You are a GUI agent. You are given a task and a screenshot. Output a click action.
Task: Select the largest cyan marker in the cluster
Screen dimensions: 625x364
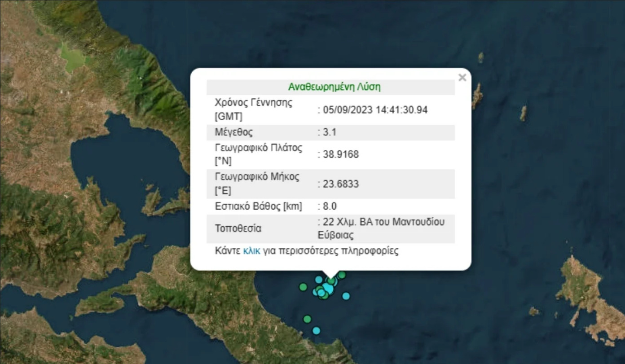pos(328,289)
